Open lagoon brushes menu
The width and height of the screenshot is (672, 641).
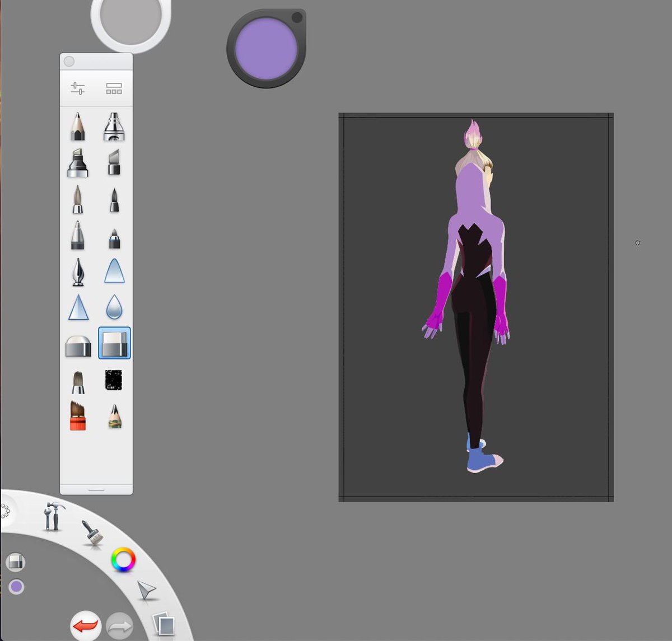(93, 532)
